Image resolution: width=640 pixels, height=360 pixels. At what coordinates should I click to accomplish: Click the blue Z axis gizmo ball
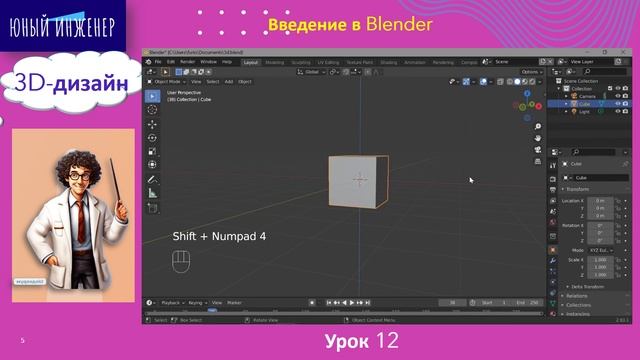[x=527, y=94]
